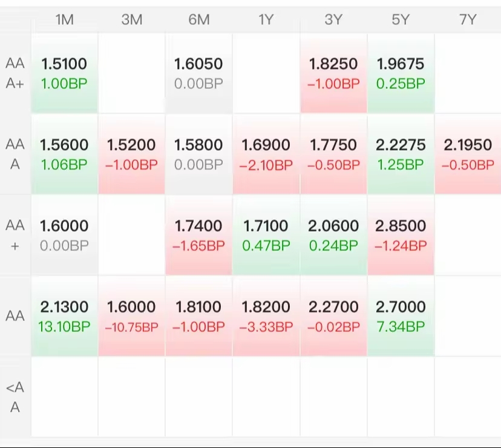Viewport: 501px width, 448px height.
Task: Open the AA+ 5Y cell showing 2.8500
Action: (400, 236)
